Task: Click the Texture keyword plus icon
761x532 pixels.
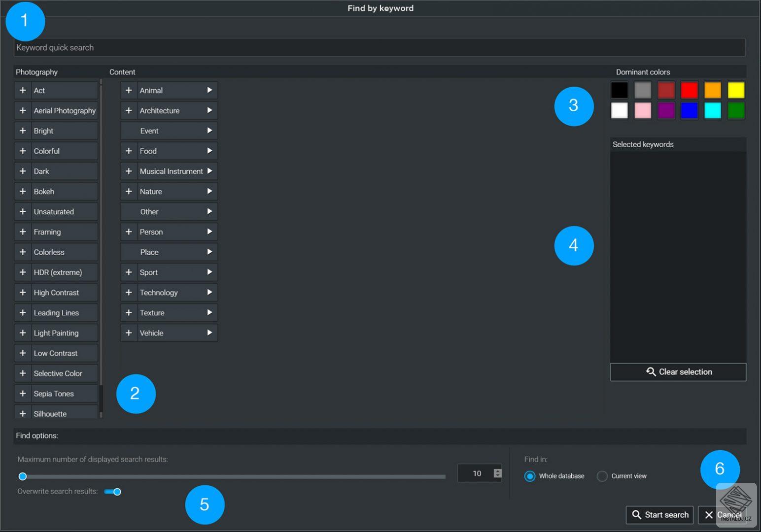Action: coord(129,312)
